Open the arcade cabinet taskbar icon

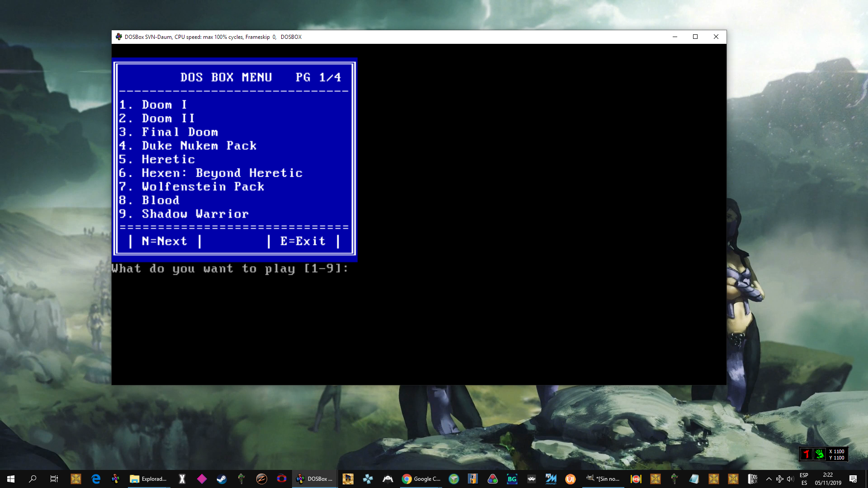coord(473,479)
